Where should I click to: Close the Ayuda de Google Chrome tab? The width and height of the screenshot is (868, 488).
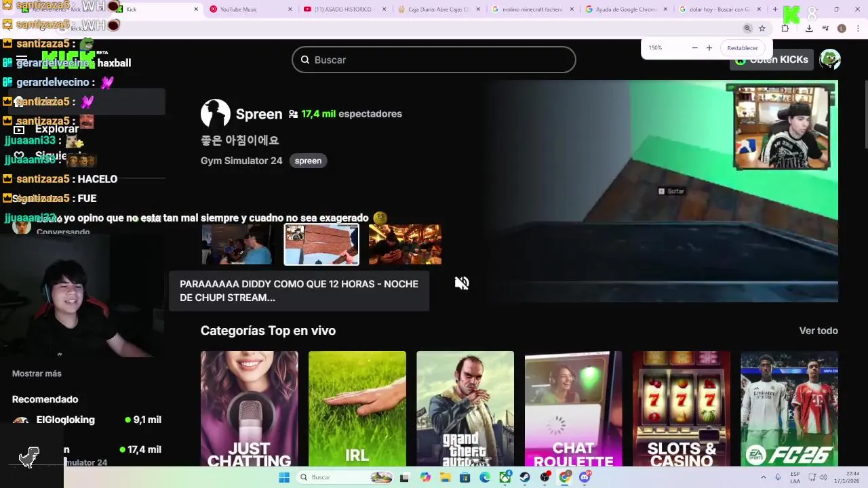(665, 9)
